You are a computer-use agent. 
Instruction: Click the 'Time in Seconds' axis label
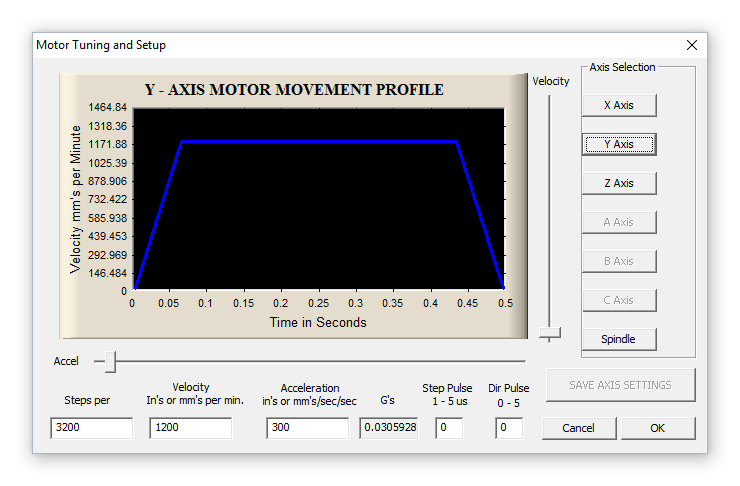pyautogui.click(x=318, y=322)
